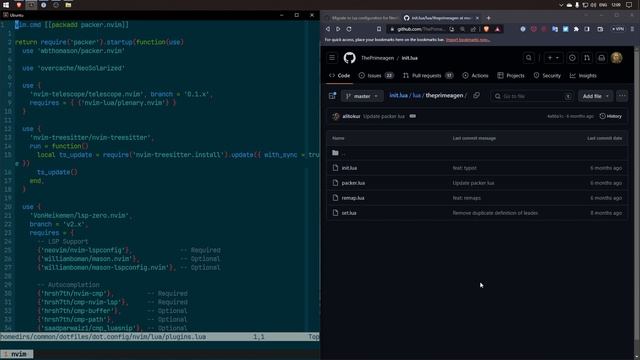Open the GitHub pull requests shortcut icon
The image size is (640, 360).
tap(587, 58)
